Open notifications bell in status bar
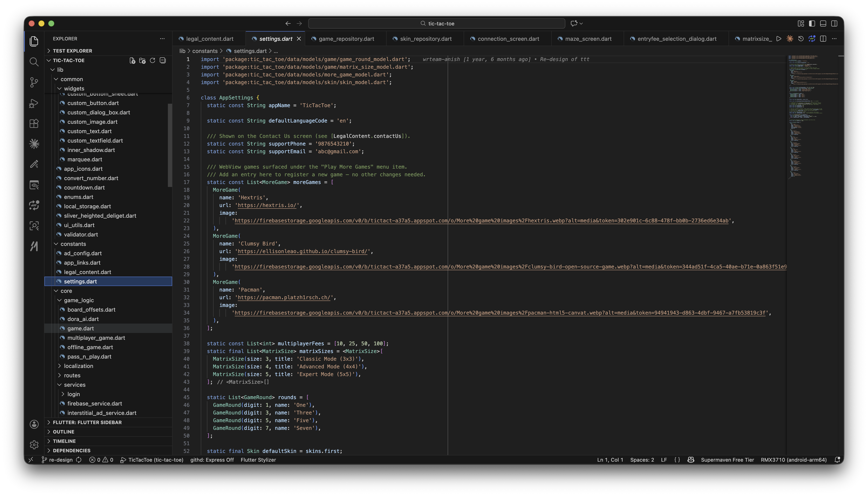Image resolution: width=868 pixels, height=496 pixels. pos(837,460)
